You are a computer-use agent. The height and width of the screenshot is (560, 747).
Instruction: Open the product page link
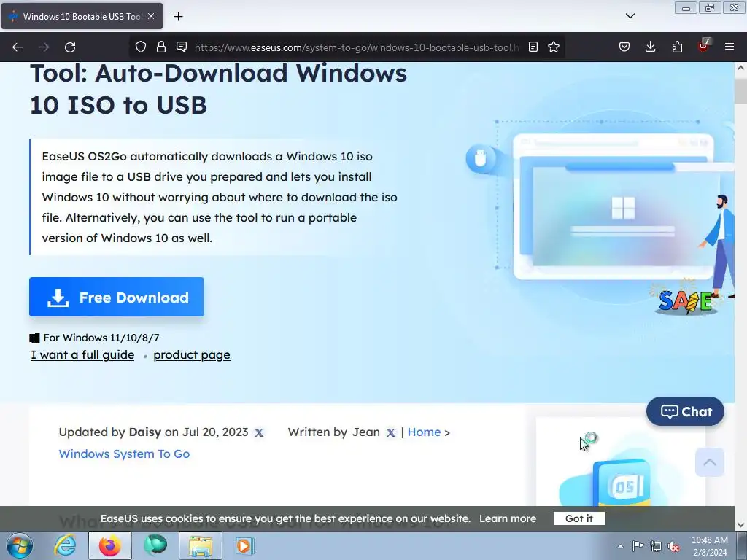192,355
